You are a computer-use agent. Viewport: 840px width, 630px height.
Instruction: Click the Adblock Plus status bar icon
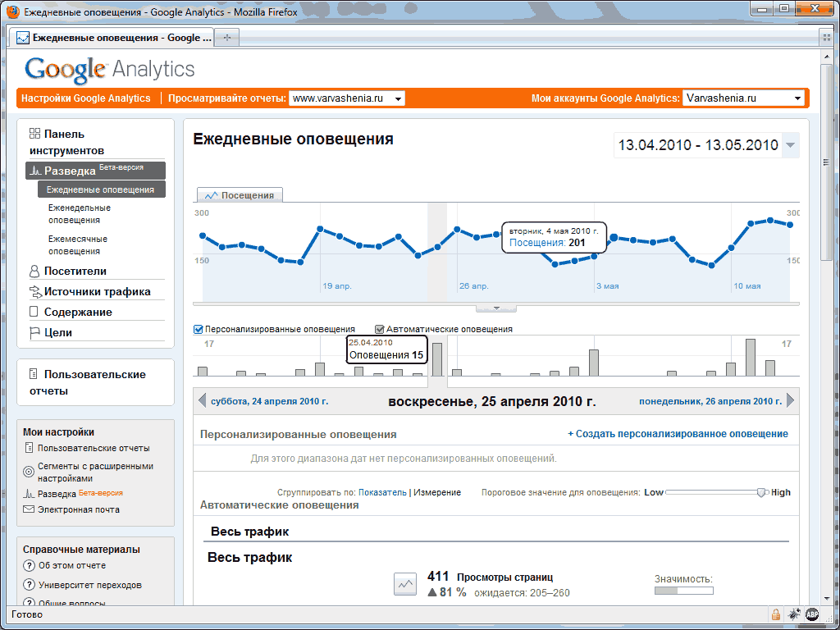click(x=812, y=614)
